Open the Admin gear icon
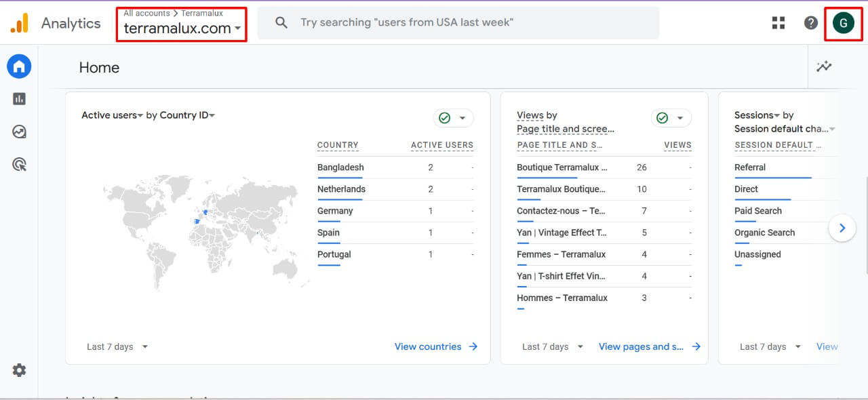 click(19, 370)
